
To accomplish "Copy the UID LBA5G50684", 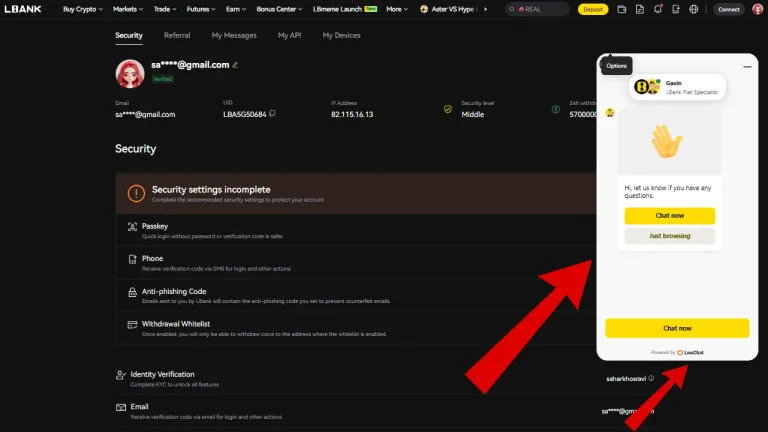I will (x=272, y=114).
